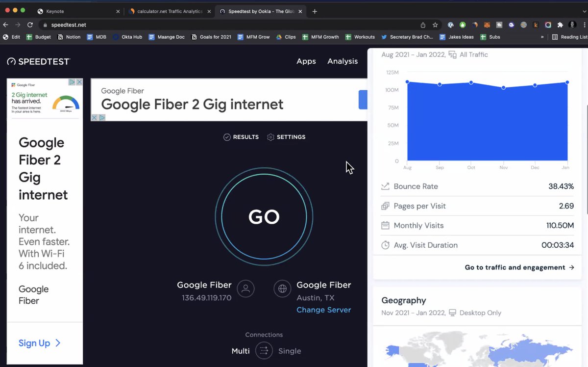Viewport: 588px width, 367px height.
Task: Open the green thumbs-up extension
Action: point(463,25)
